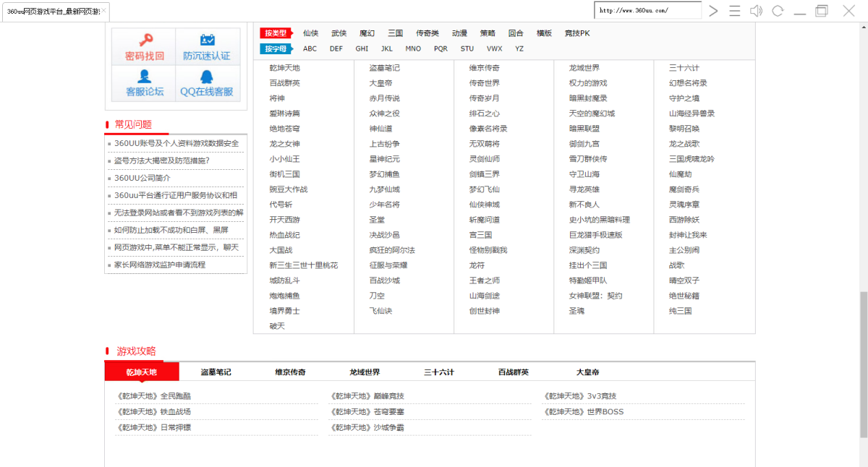Image resolution: width=868 pixels, height=467 pixels.
Task: Click the URL address input field
Action: [x=647, y=11]
